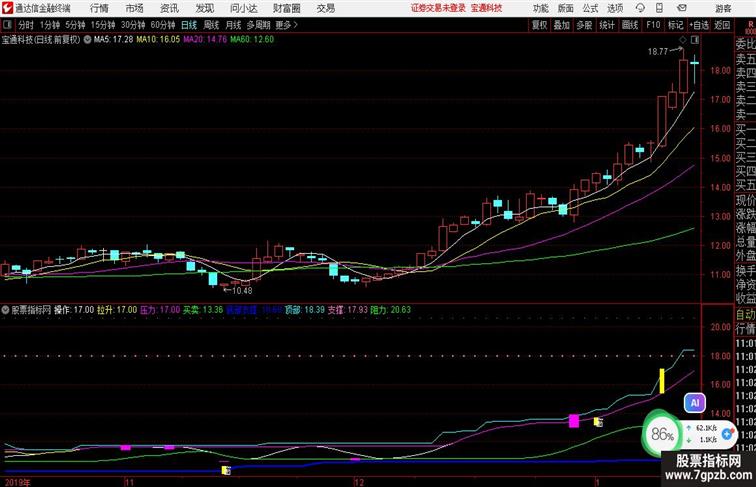Click the 阻力: 20.63 indicator value
Screen dimensions: 756x487
point(391,310)
